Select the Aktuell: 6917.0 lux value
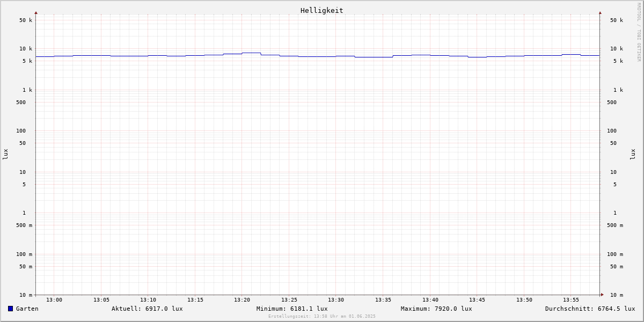The image size is (644, 322). pos(147,309)
